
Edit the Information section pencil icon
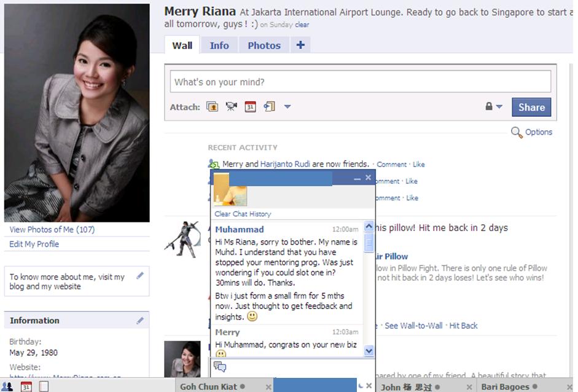click(139, 321)
